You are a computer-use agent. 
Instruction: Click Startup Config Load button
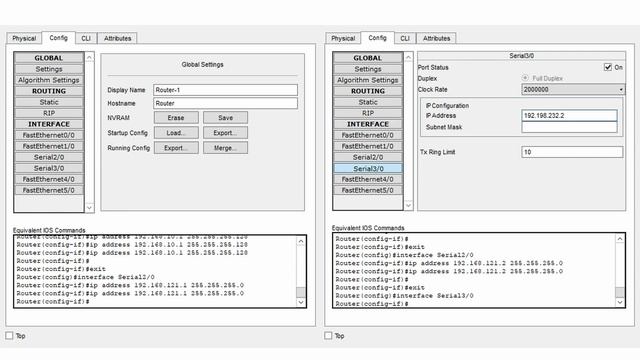click(176, 133)
